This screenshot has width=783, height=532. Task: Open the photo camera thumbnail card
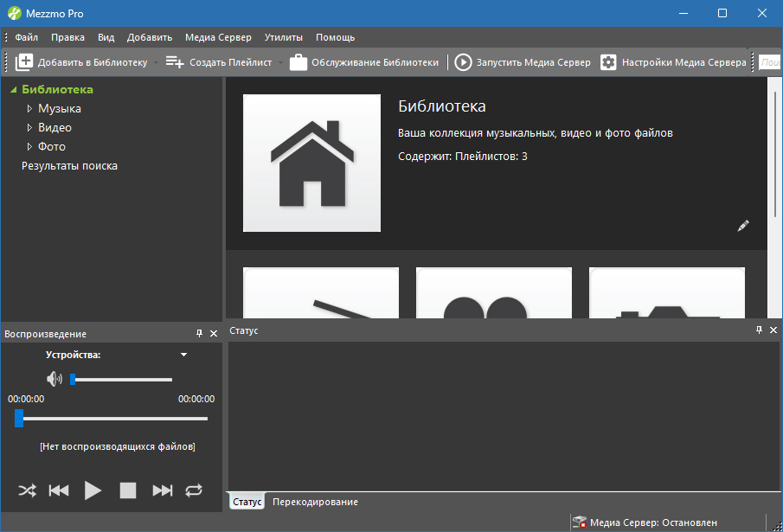pyautogui.click(x=667, y=293)
